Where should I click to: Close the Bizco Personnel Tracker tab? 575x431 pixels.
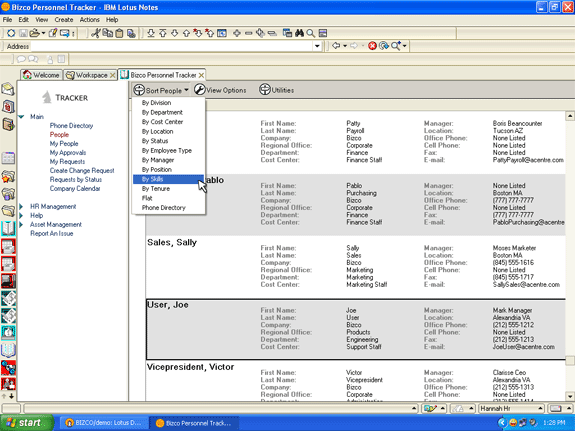[201, 75]
